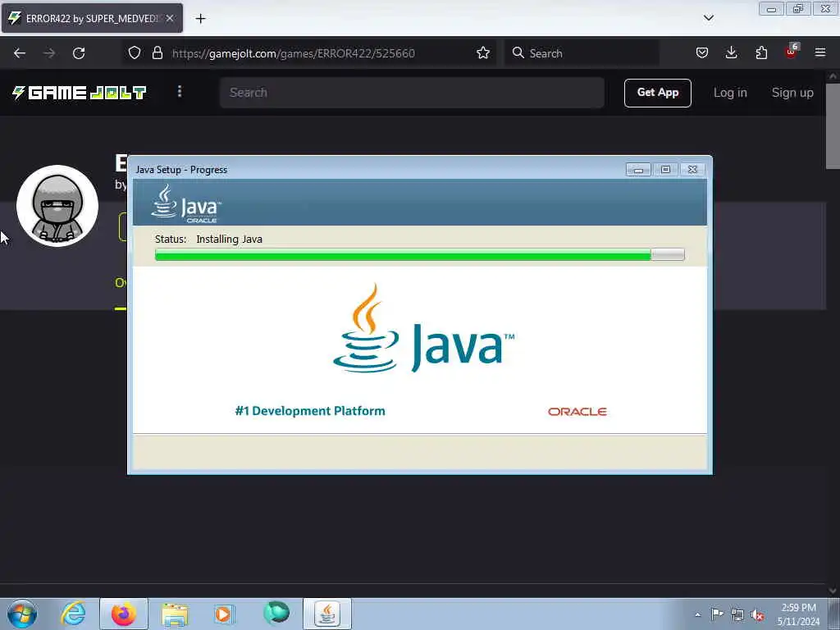Expand the list all tabs chevron
840x630 pixels.
tap(708, 18)
